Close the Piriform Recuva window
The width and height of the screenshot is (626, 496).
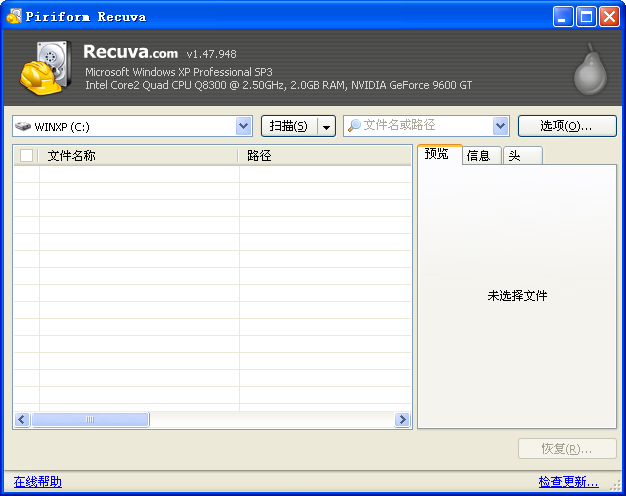[609, 17]
